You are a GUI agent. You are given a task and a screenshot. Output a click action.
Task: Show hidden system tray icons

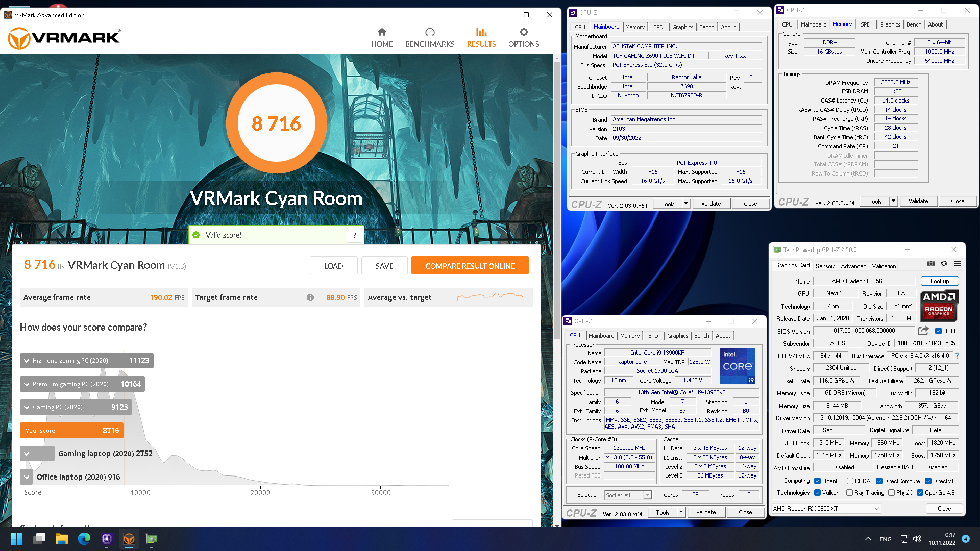868,539
